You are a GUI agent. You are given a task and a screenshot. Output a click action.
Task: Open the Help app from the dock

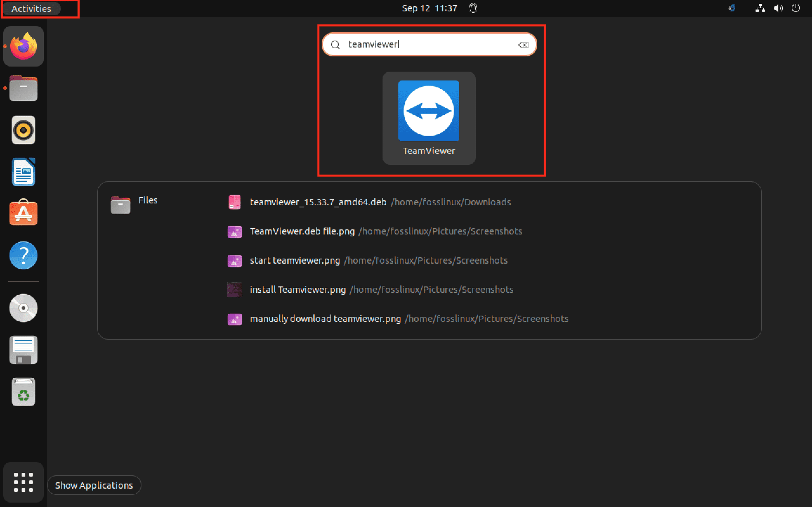click(23, 255)
